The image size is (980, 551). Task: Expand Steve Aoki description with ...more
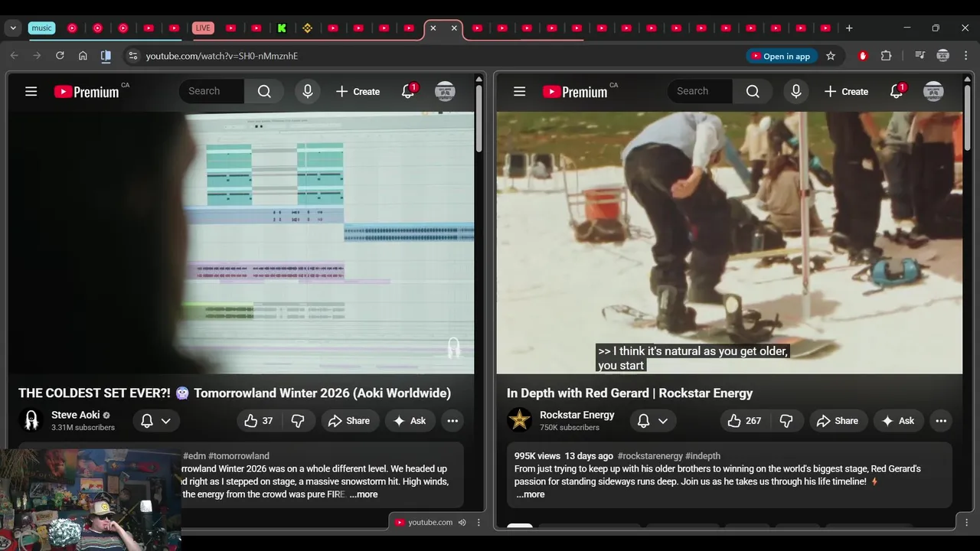[x=363, y=494]
